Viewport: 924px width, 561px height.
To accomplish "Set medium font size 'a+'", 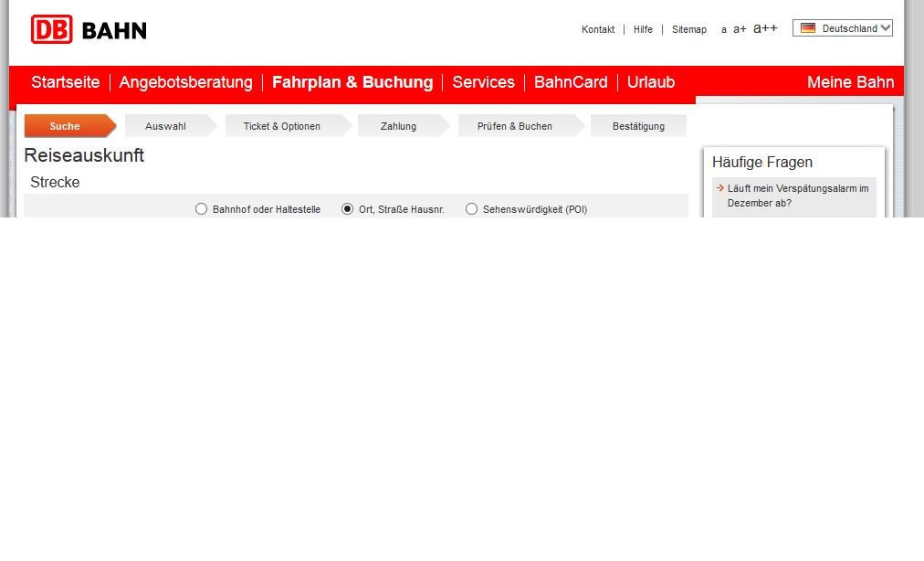I will pyautogui.click(x=740, y=29).
